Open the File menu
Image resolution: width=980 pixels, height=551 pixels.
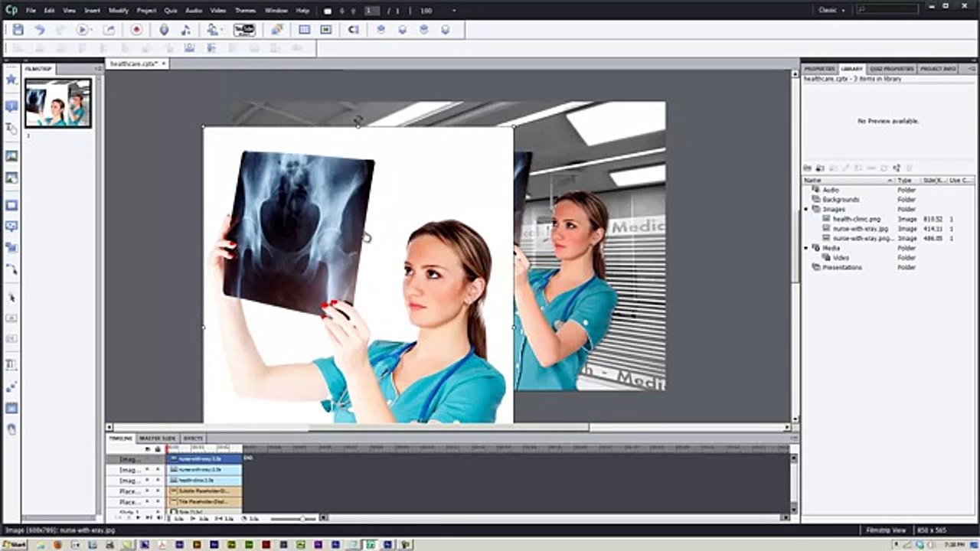pyautogui.click(x=31, y=11)
